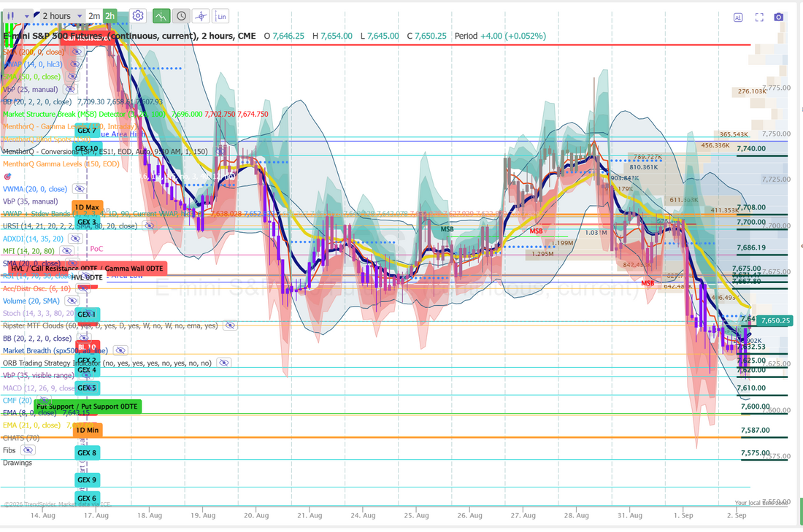Activate the crosshair tool icon
Viewport: 803px width, 532px height.
[201, 16]
